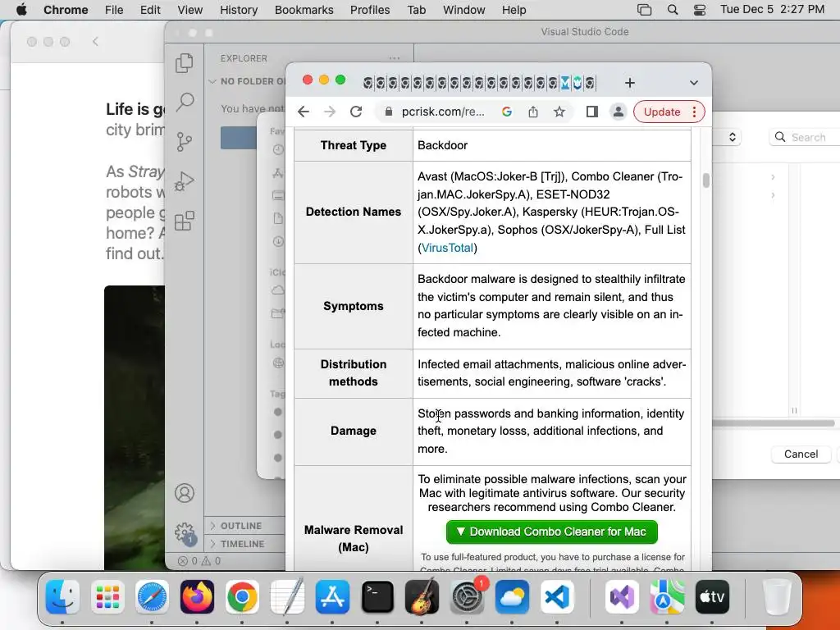Expand the OUTLINE section

pos(241,526)
